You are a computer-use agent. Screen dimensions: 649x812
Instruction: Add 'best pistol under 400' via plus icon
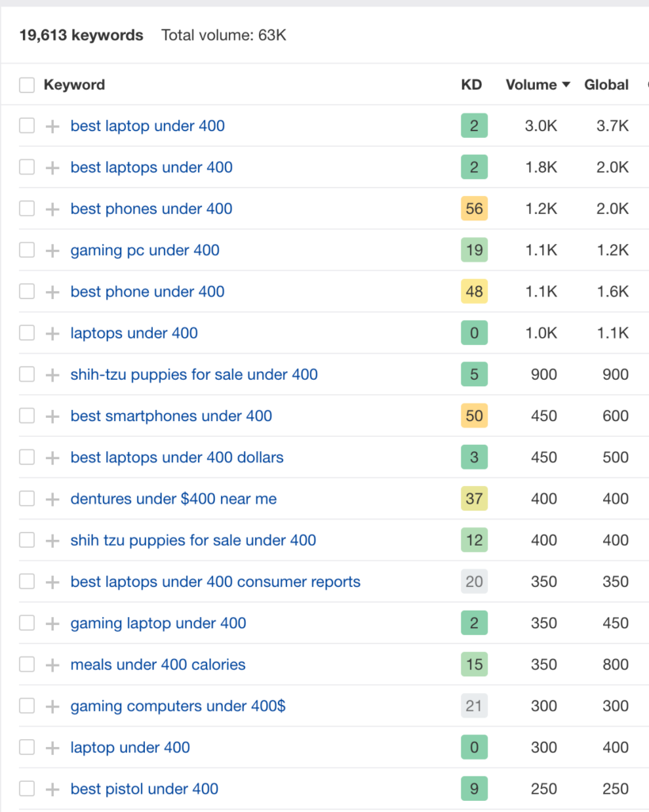[52, 789]
